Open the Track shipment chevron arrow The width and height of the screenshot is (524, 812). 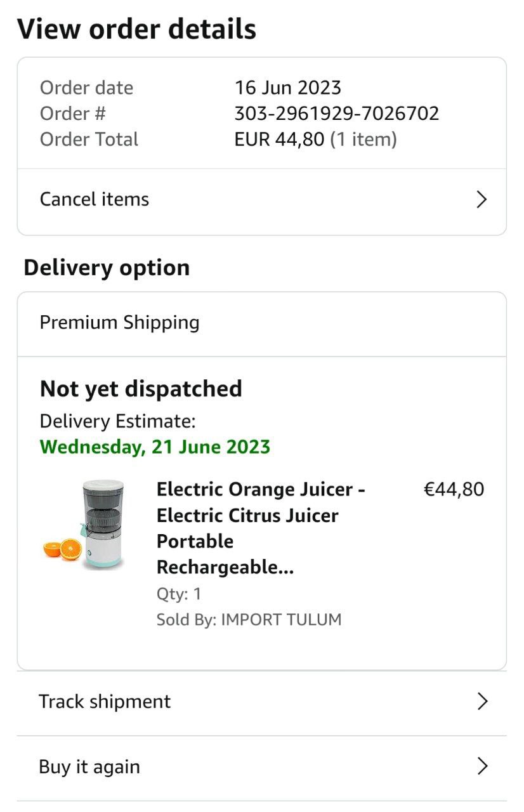[481, 701]
